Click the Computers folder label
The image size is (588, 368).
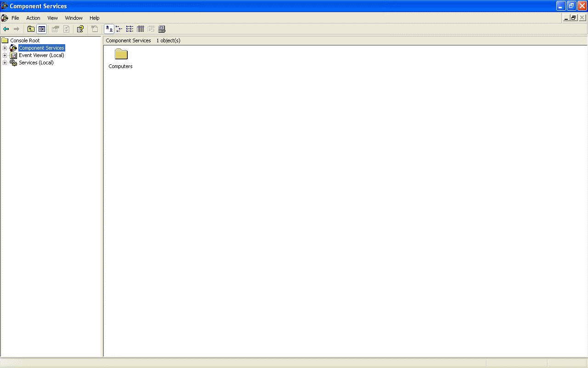tap(120, 66)
